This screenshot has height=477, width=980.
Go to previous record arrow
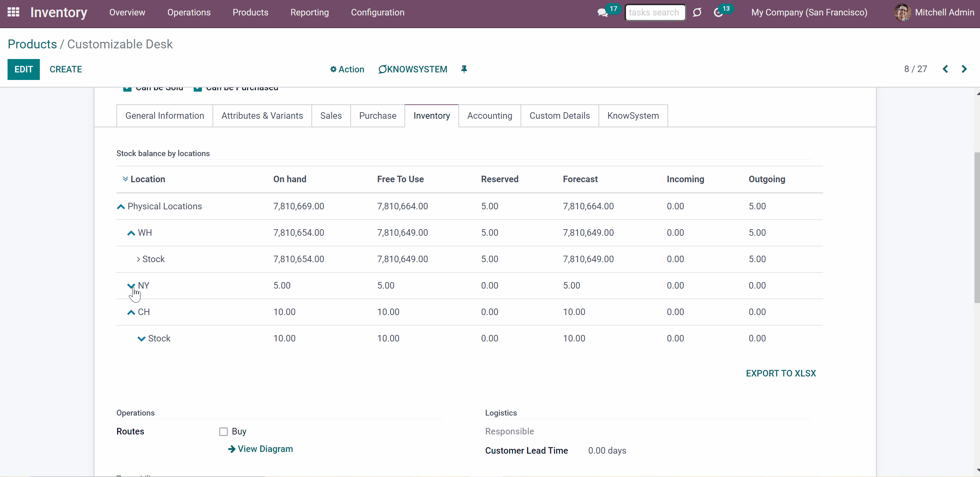point(945,69)
